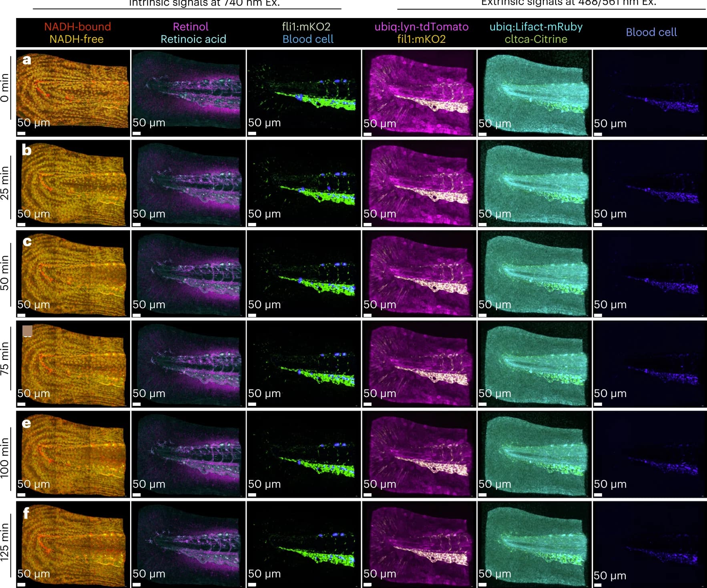Click panel letter 'e'
Screen dimensions: 707x588
[26, 423]
